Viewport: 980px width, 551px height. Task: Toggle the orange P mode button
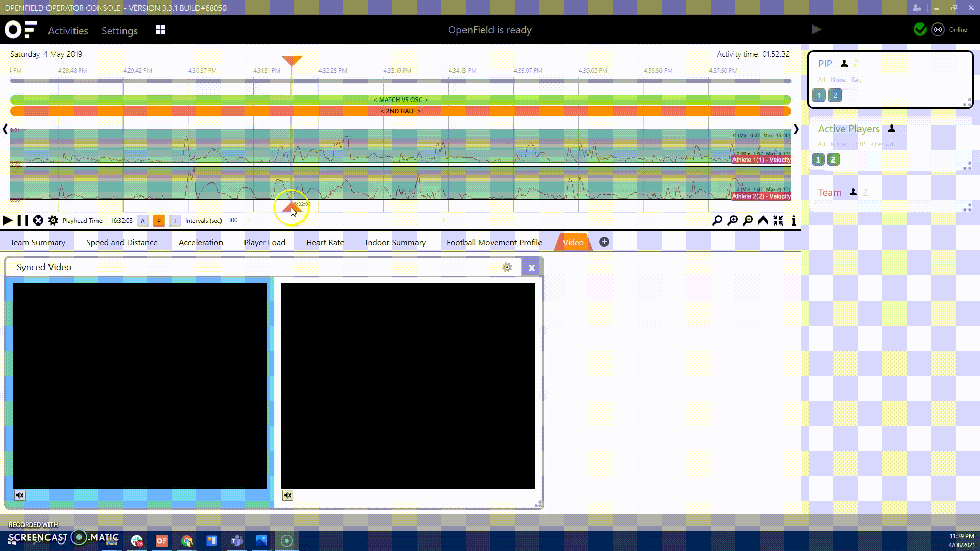click(x=159, y=221)
